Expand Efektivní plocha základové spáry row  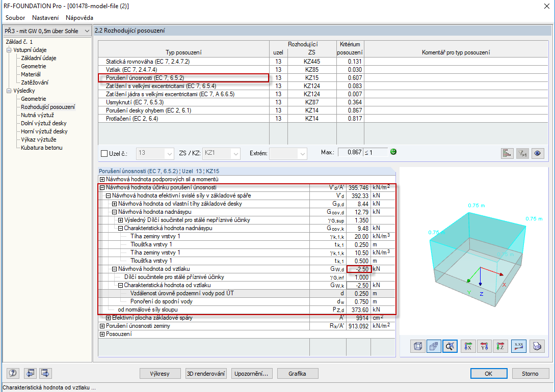[x=109, y=318]
